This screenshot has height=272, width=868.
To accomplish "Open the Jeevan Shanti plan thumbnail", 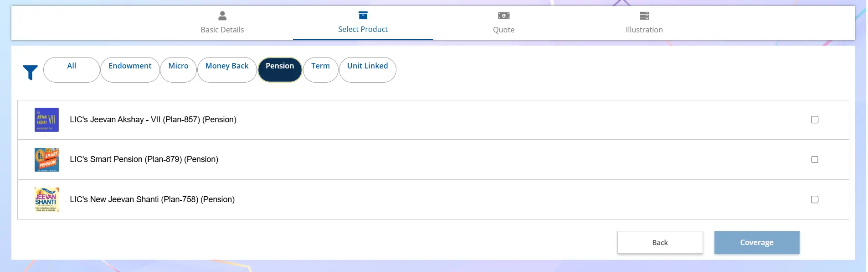I will 46,199.
